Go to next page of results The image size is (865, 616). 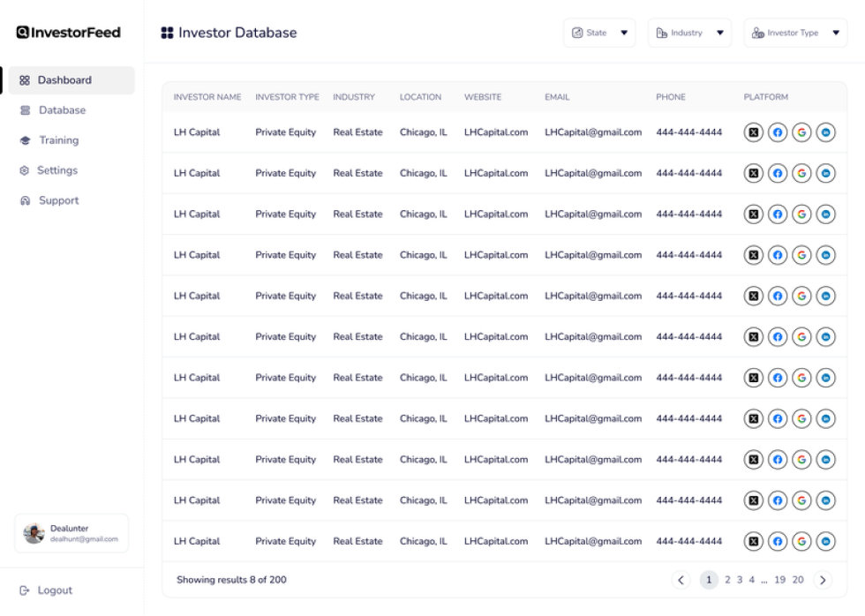click(823, 580)
